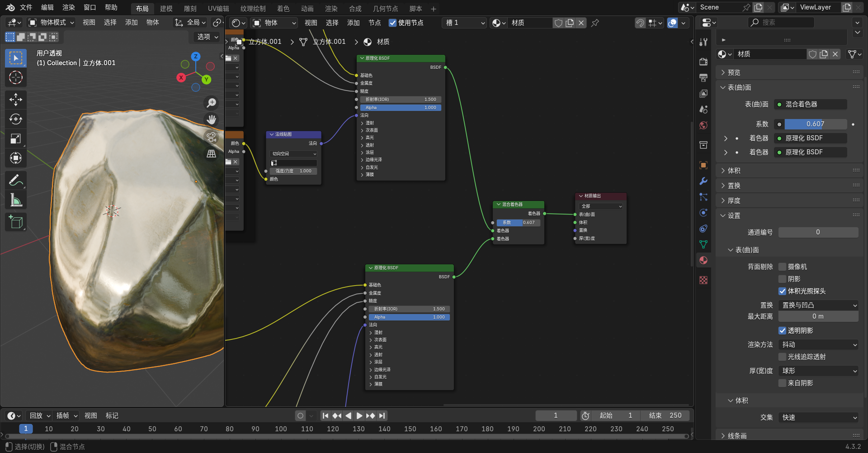Select the Scale tool in the viewport toolbar
This screenshot has width=868, height=453.
16,138
